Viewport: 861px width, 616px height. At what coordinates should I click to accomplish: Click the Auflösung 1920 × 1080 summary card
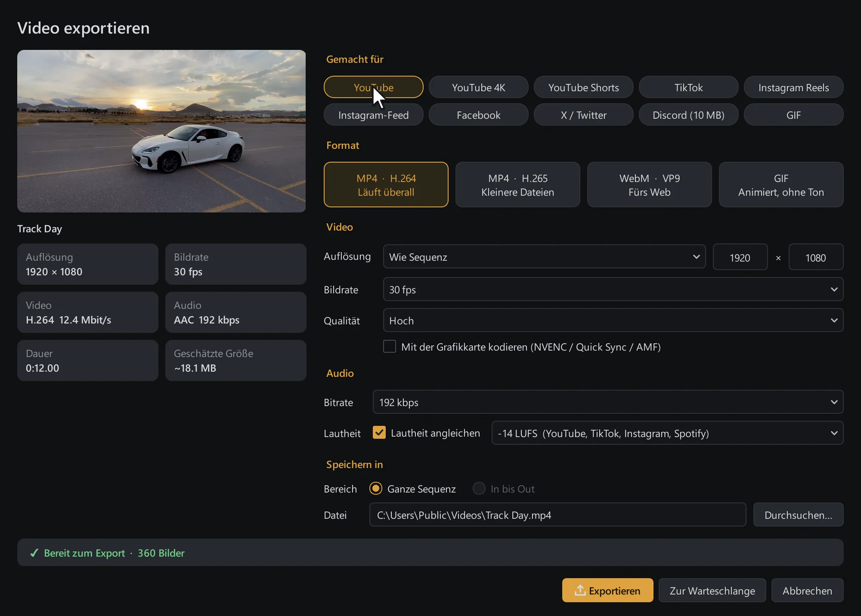88,264
